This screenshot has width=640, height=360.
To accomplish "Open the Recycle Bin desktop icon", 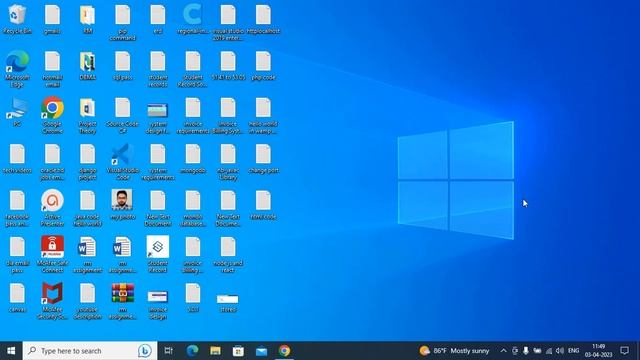I will [17, 19].
